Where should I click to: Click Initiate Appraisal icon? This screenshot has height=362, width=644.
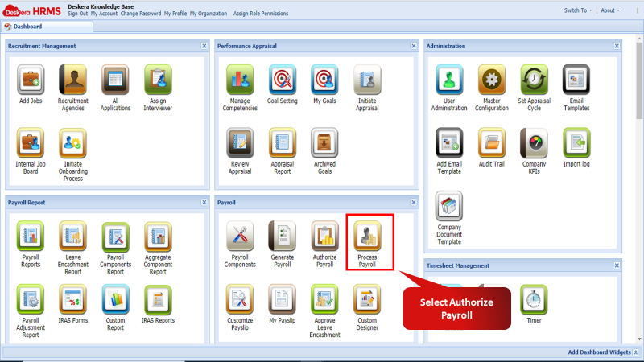point(367,80)
